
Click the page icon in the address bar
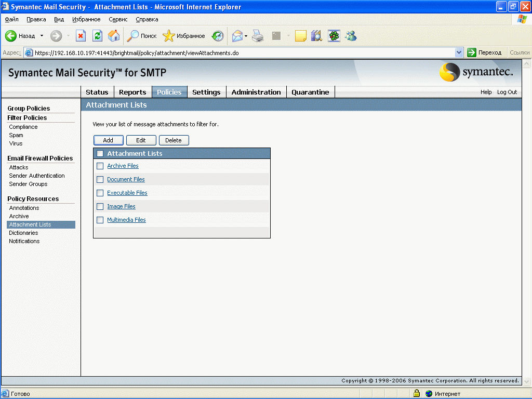pos(29,53)
